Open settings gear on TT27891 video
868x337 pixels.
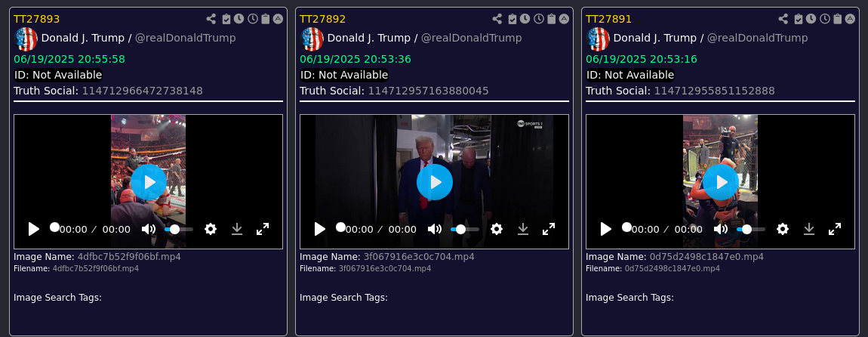[x=782, y=229]
